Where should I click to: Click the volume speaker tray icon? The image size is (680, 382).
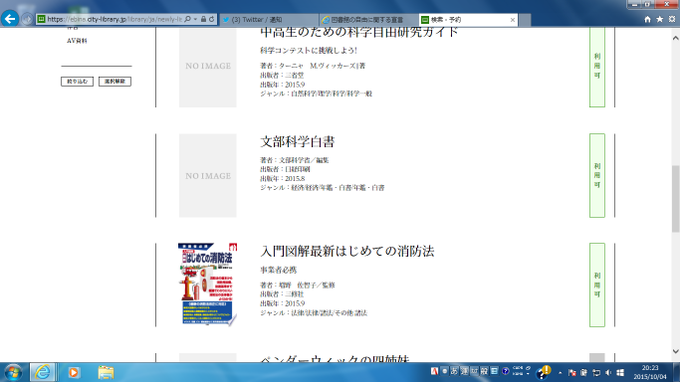608,373
